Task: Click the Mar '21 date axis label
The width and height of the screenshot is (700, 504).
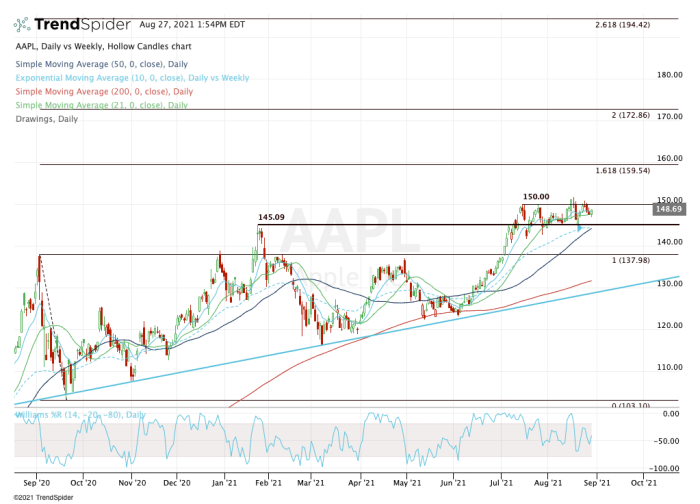Action: (311, 483)
